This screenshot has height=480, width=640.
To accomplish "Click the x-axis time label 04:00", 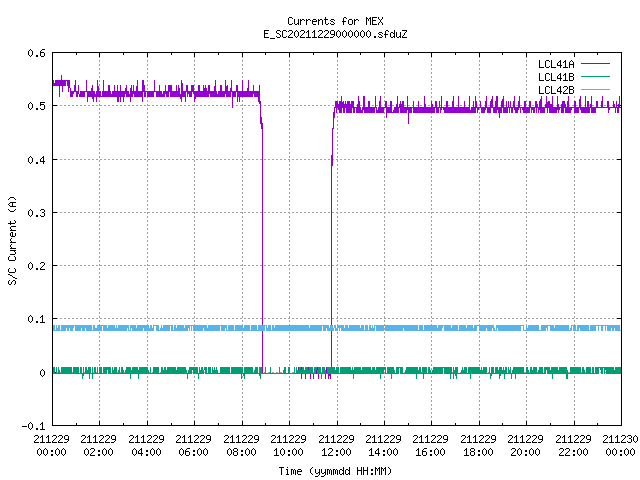I will pos(146,452).
